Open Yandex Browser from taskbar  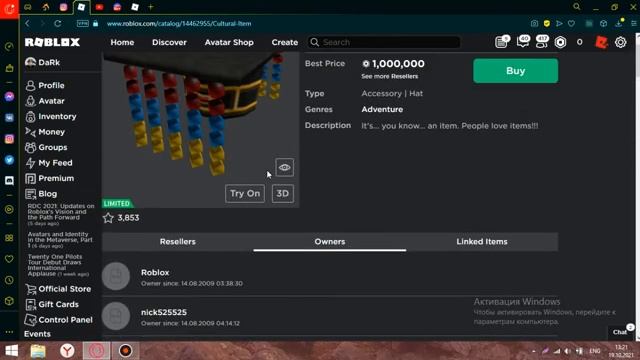point(67,351)
